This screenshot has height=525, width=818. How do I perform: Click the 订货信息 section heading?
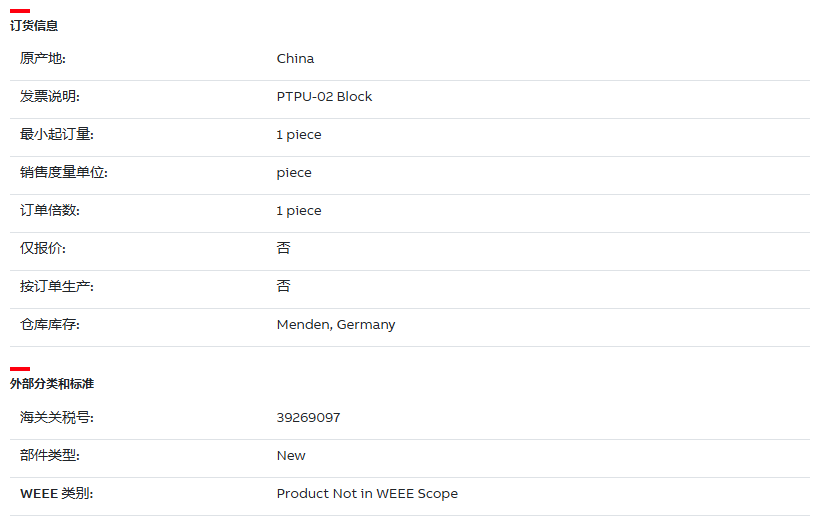(34, 26)
